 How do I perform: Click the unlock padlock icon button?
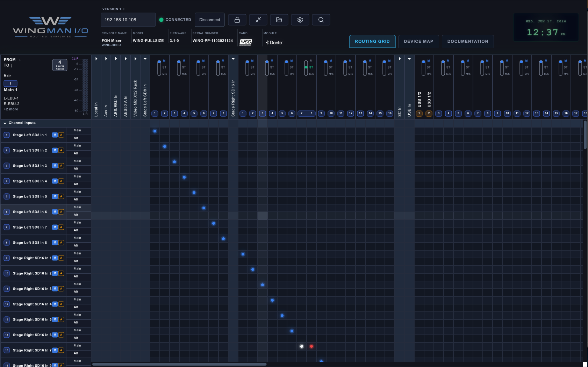[x=237, y=20]
